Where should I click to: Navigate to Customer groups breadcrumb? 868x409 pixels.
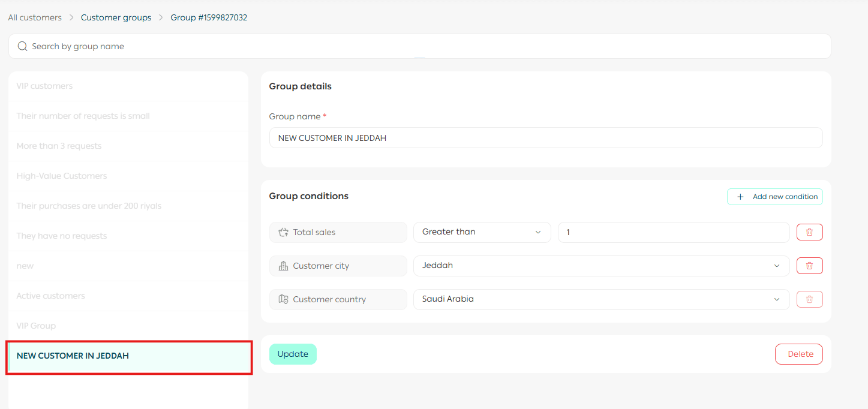pyautogui.click(x=116, y=17)
